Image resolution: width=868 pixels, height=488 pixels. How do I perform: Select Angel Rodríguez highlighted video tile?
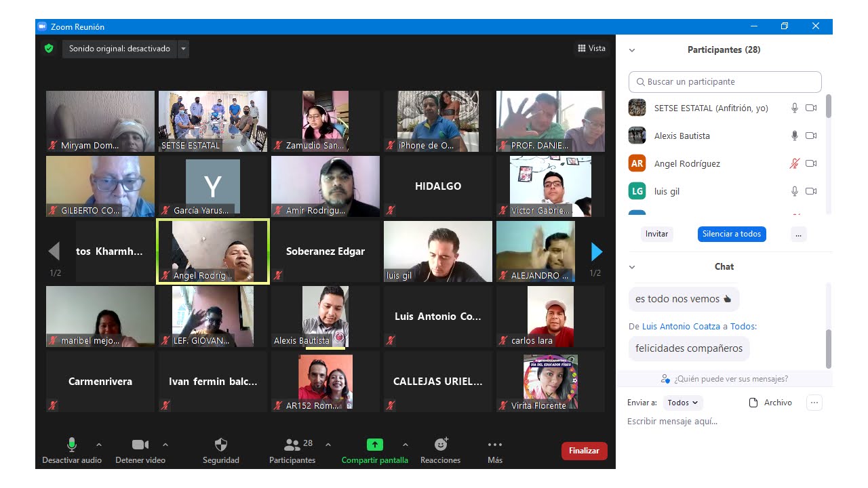pos(213,251)
